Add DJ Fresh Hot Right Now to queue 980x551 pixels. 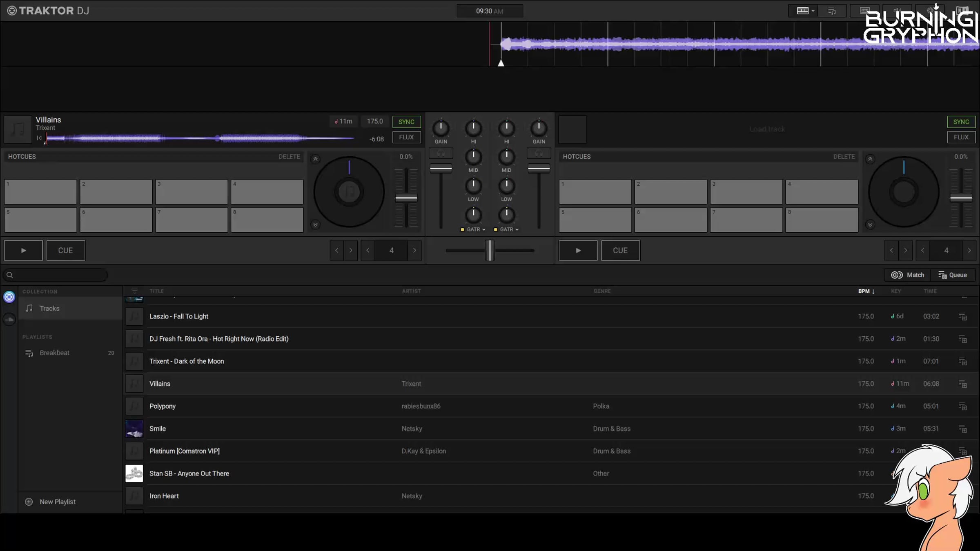963,339
